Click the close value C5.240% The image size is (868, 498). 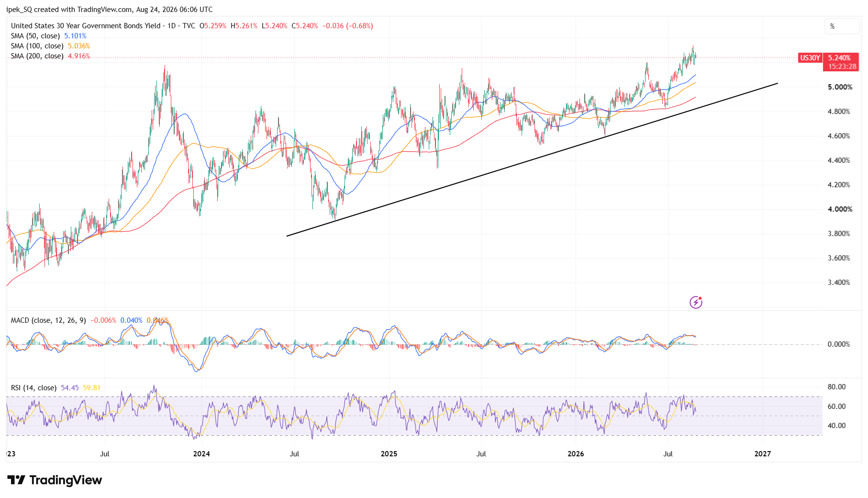click(x=305, y=26)
